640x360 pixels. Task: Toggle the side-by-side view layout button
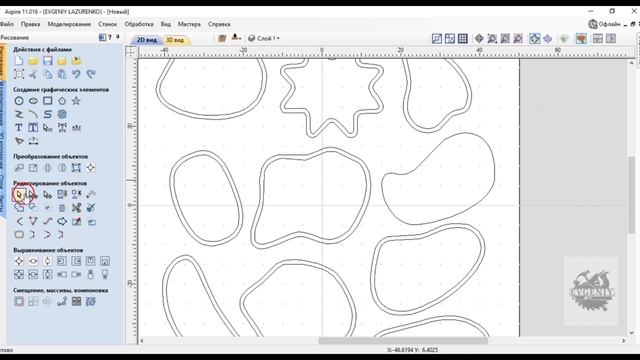(x=611, y=39)
